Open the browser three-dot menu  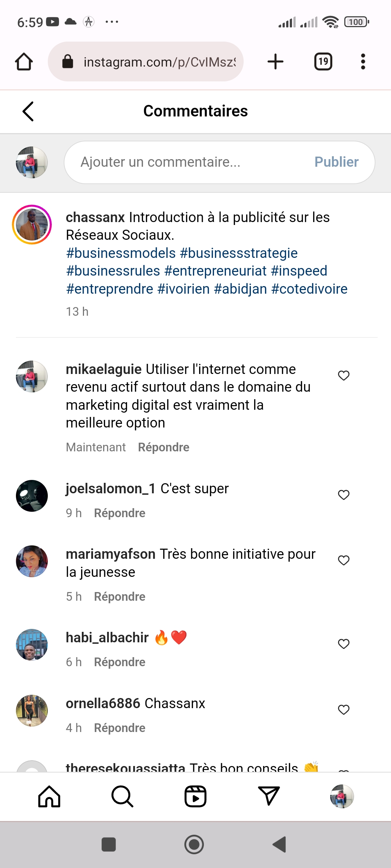(x=363, y=61)
